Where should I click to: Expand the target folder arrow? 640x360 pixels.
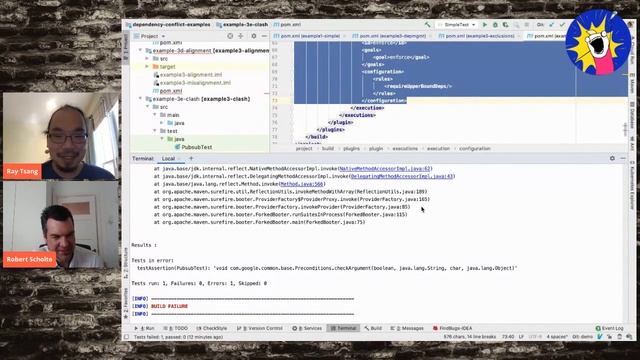147,67
